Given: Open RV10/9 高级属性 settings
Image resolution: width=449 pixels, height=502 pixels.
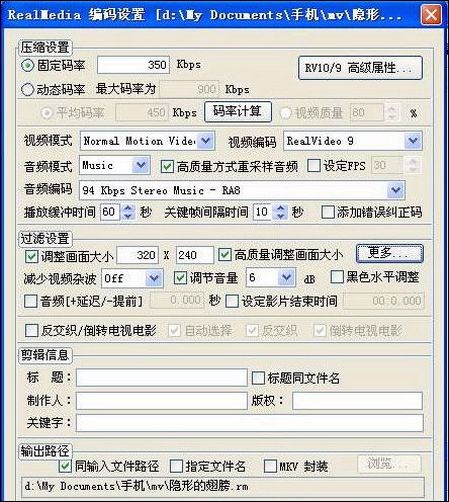Looking at the screenshot, I should coord(360,68).
